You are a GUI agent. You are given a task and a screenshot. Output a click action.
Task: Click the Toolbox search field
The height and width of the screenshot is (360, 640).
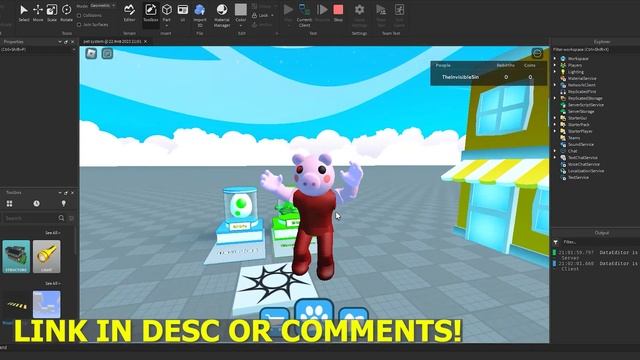pos(30,218)
